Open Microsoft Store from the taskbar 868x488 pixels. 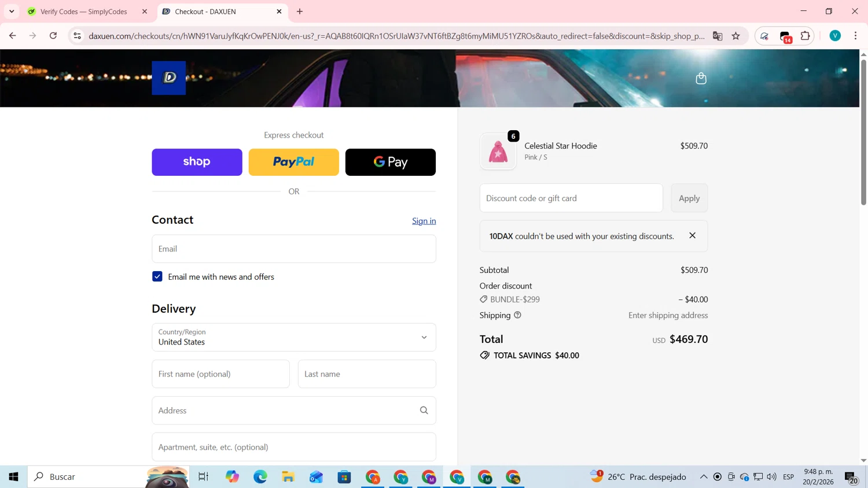pyautogui.click(x=344, y=477)
